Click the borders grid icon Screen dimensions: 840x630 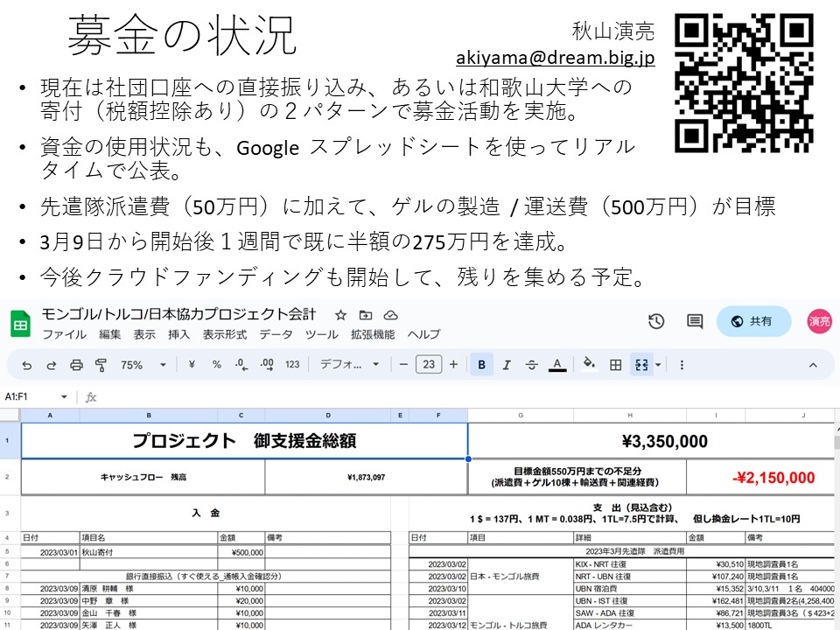point(616,365)
